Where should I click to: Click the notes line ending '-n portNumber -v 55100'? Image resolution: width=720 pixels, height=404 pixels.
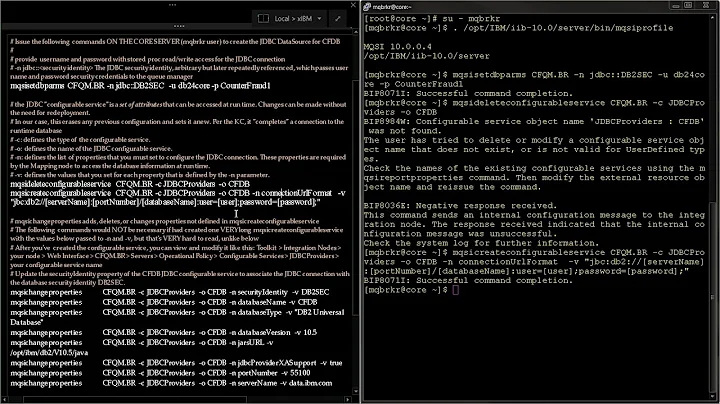click(x=160, y=373)
